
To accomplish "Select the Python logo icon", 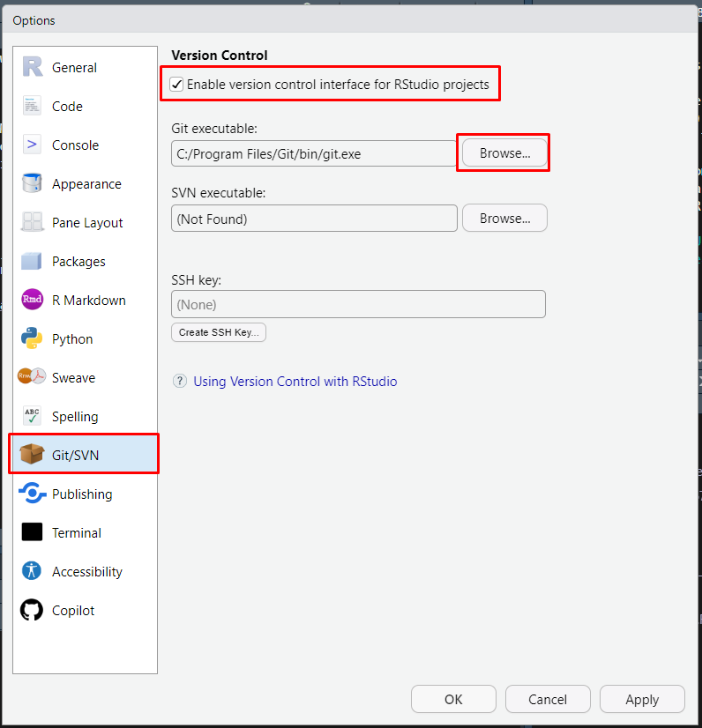I will [x=33, y=339].
